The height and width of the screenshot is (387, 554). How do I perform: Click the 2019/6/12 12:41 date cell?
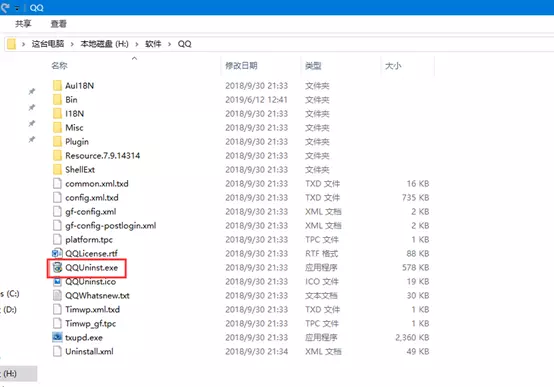pos(257,100)
